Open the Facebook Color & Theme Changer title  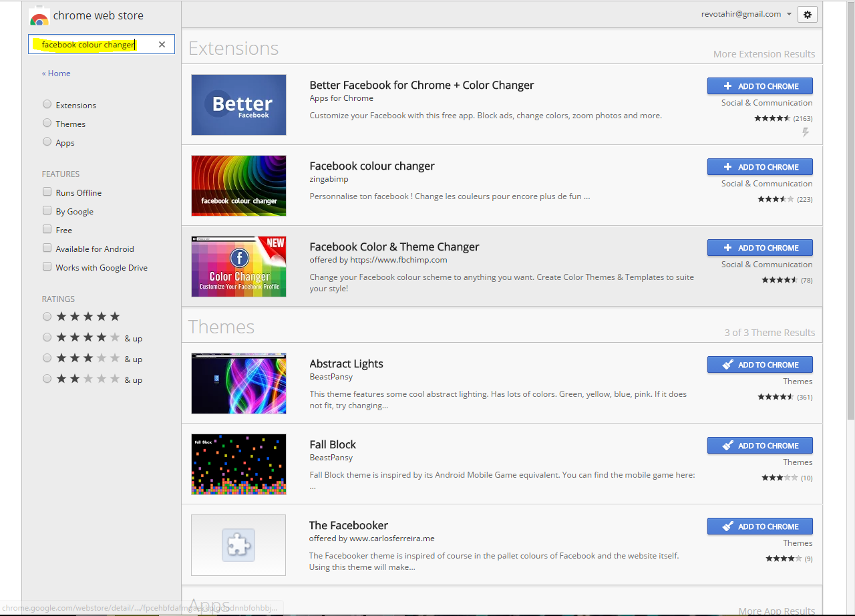(x=394, y=247)
